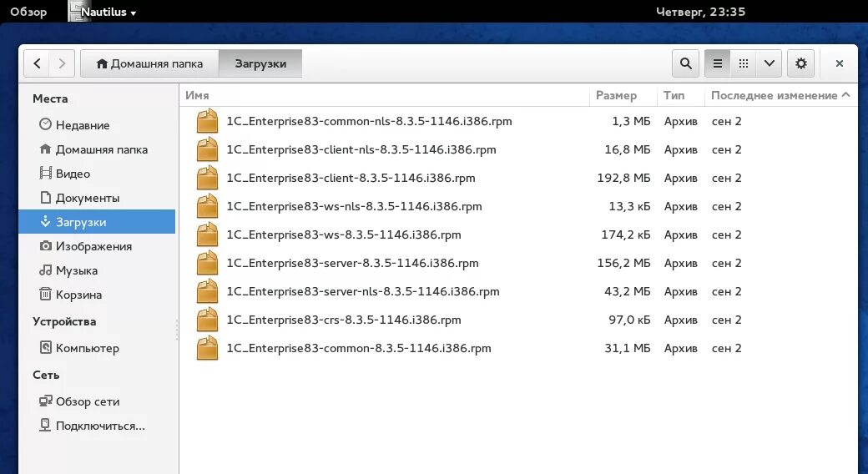Open the Nautilus application menu
Viewport: 868px width, 474px height.
103,12
